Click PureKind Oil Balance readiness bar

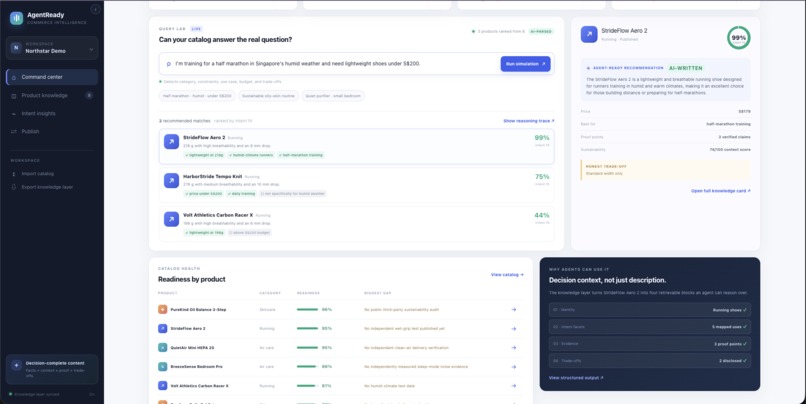point(307,309)
